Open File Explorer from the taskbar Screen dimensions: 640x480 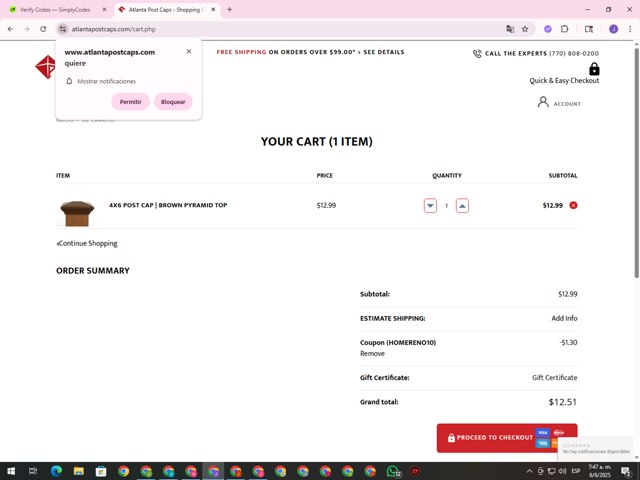click(x=79, y=471)
